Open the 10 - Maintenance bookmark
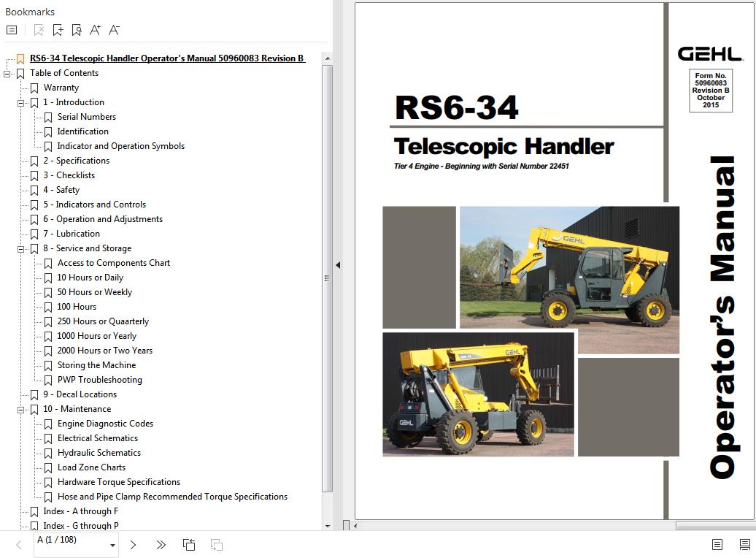 point(77,409)
